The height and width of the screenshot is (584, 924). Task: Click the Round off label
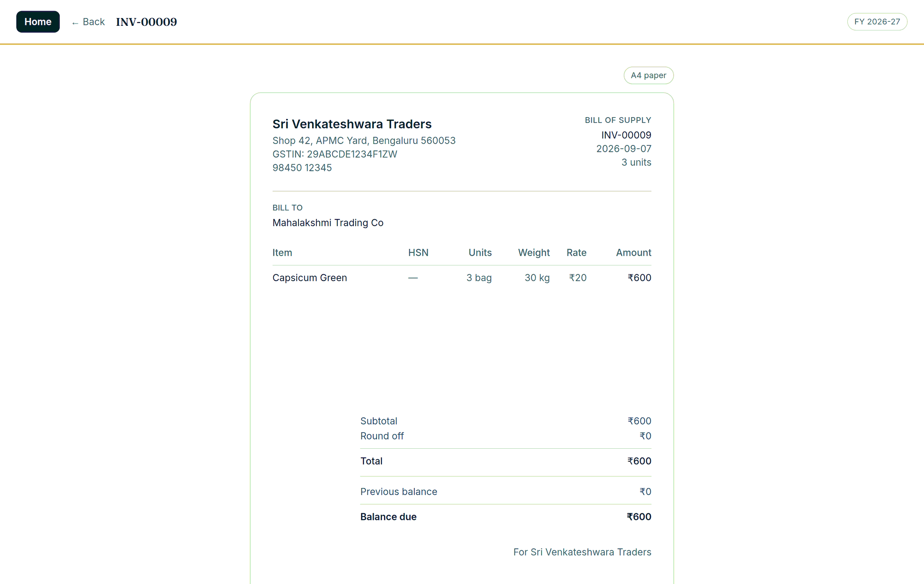click(x=382, y=436)
